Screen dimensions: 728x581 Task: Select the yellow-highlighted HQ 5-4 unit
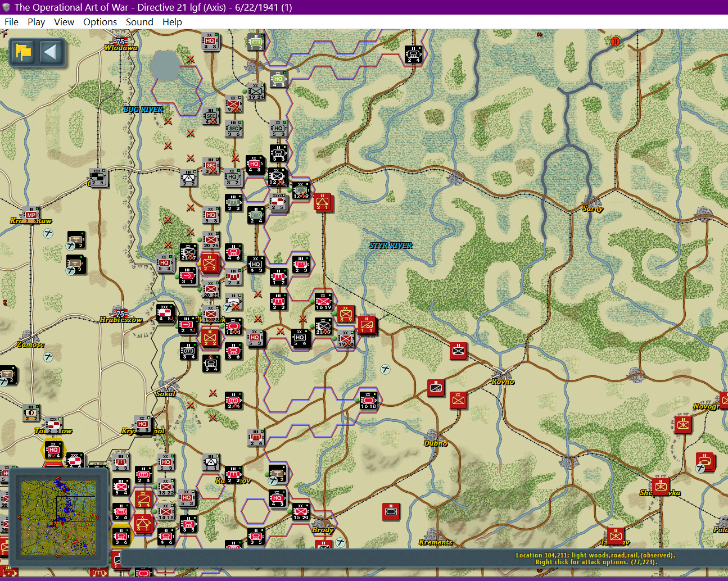[x=53, y=450]
